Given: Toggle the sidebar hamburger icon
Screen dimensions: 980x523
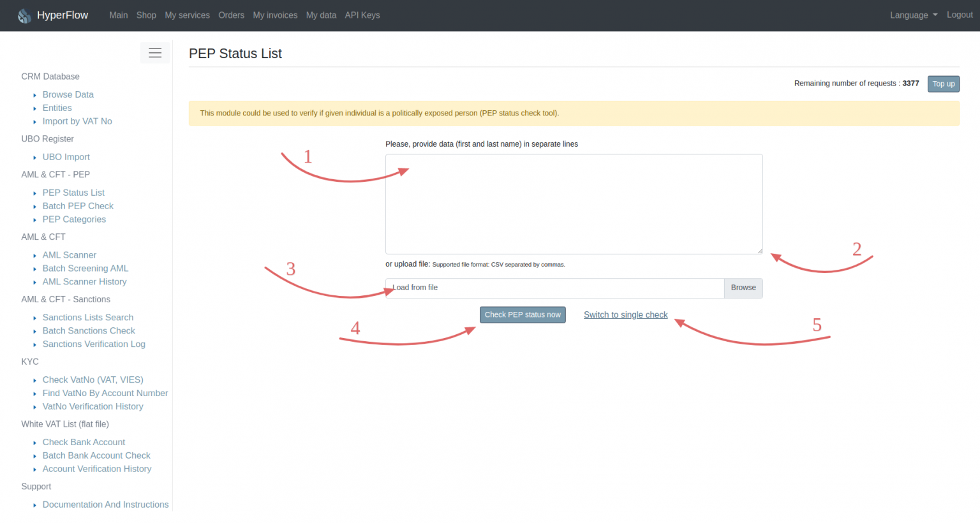Looking at the screenshot, I should tap(155, 53).
